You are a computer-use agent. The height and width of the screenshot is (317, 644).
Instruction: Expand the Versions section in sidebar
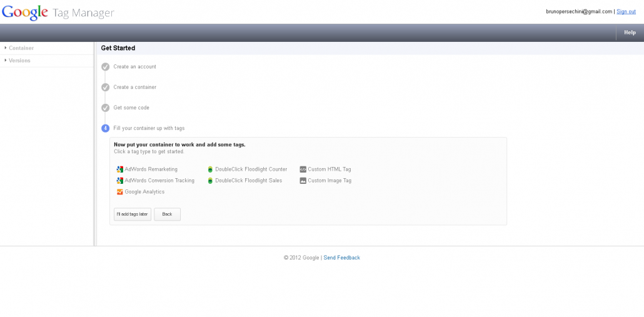click(19, 61)
